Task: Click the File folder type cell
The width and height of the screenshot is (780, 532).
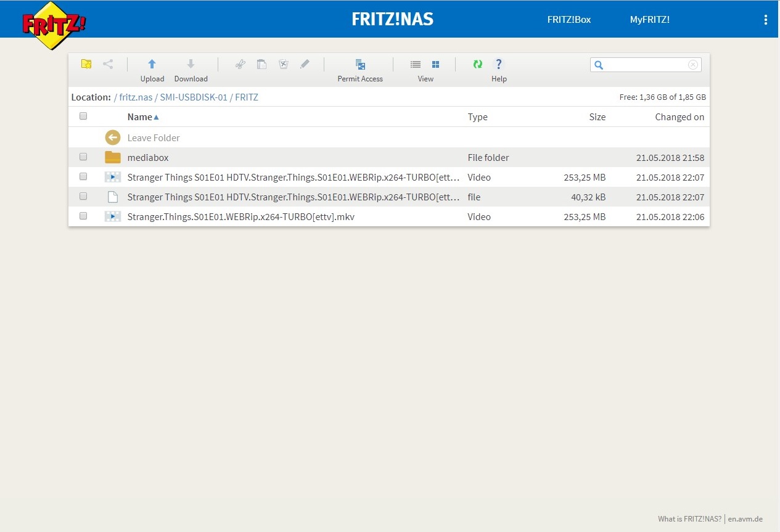Action: click(x=488, y=158)
